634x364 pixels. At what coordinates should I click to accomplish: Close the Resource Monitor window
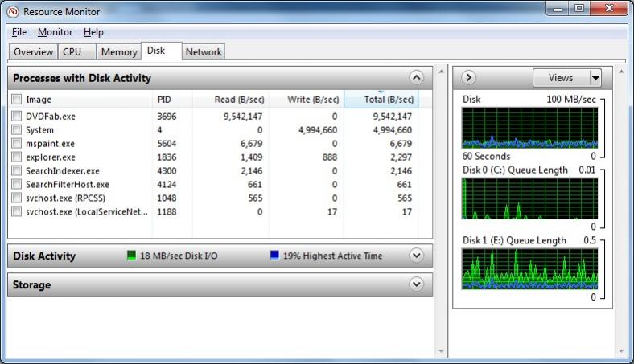point(609,8)
